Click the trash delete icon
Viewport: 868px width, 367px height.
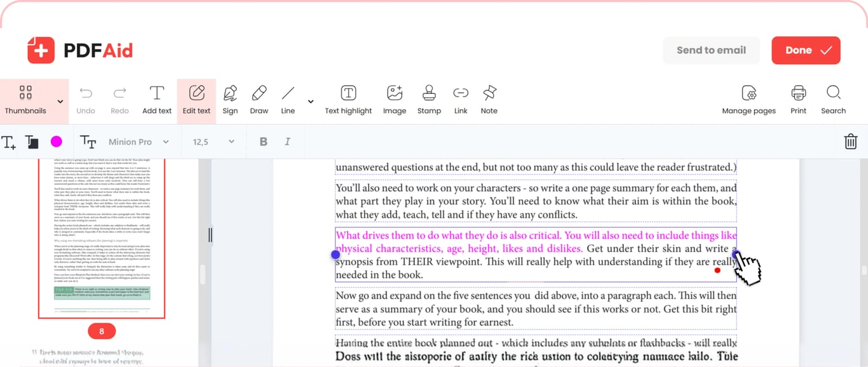pyautogui.click(x=851, y=142)
